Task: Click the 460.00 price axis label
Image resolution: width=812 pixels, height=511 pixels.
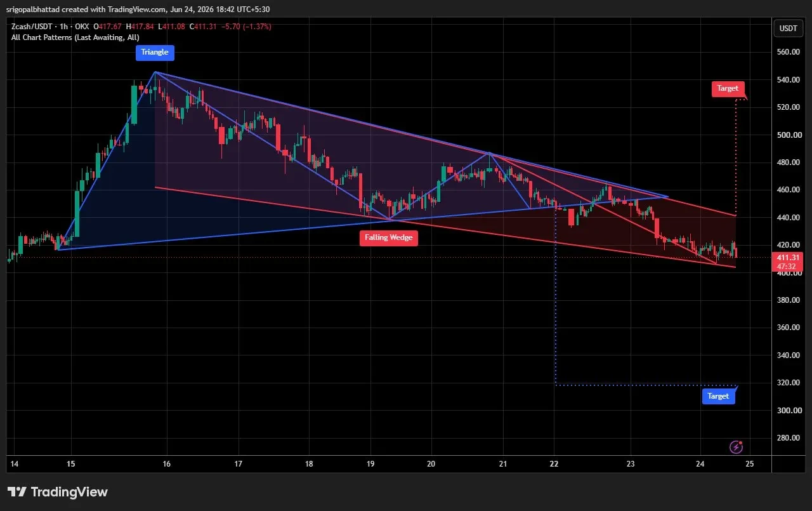Action: [790, 190]
